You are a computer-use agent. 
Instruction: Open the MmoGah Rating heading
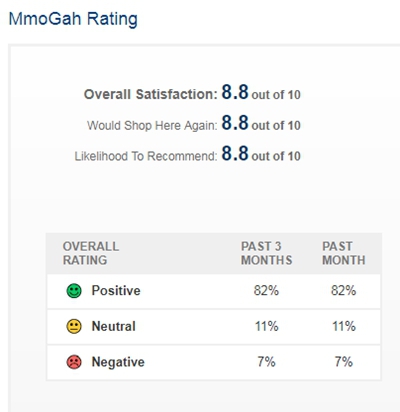point(73,19)
